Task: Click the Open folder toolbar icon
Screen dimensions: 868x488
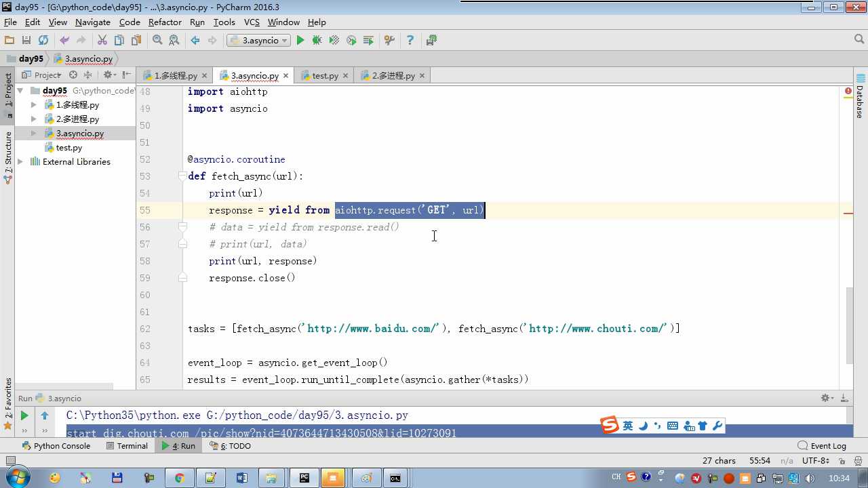Action: (9, 41)
